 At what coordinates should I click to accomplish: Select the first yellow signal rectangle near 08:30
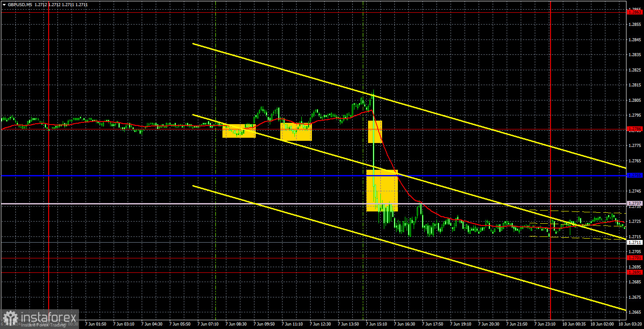tap(239, 131)
